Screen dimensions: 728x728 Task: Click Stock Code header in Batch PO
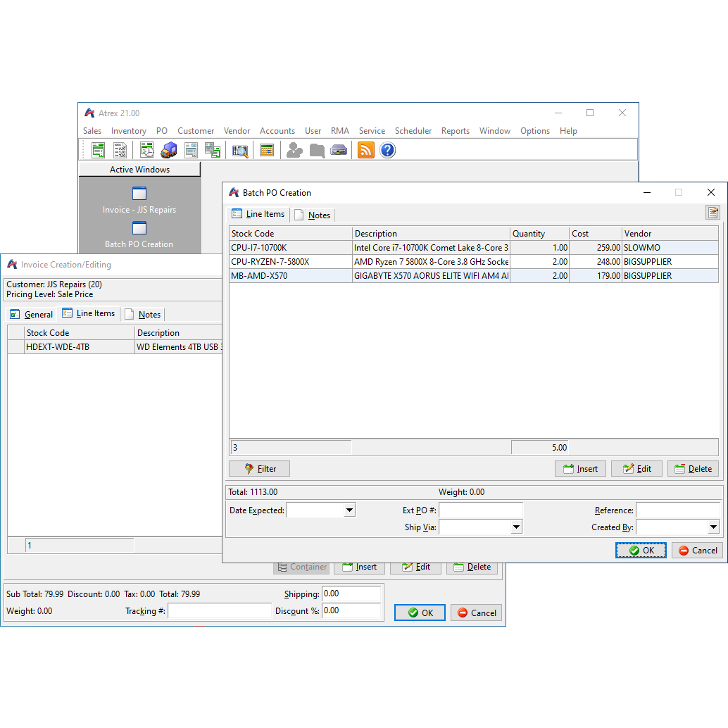(291, 234)
